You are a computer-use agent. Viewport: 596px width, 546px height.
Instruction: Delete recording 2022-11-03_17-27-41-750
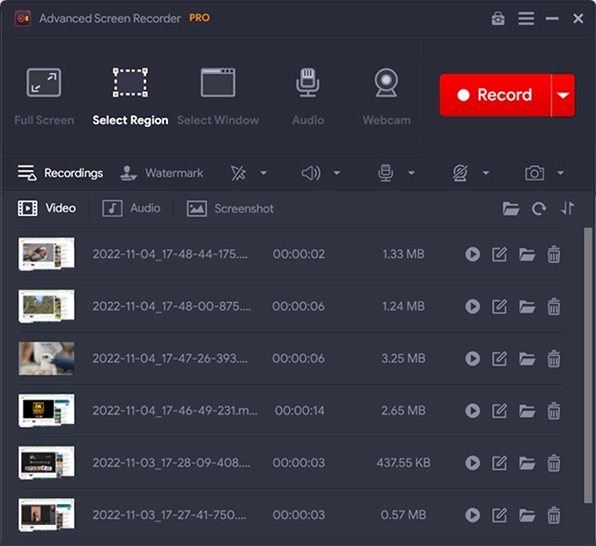554,515
